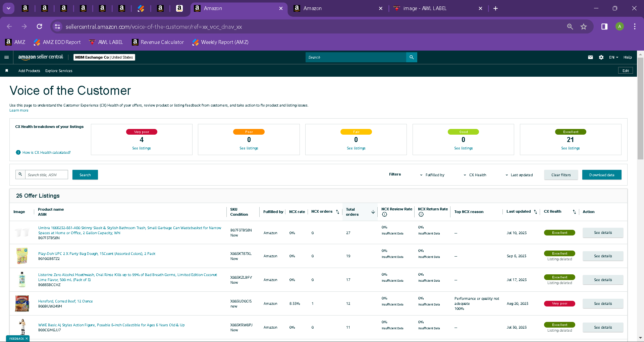Open See listings under Very poor
The height and width of the screenshot is (342, 644).
point(142,148)
